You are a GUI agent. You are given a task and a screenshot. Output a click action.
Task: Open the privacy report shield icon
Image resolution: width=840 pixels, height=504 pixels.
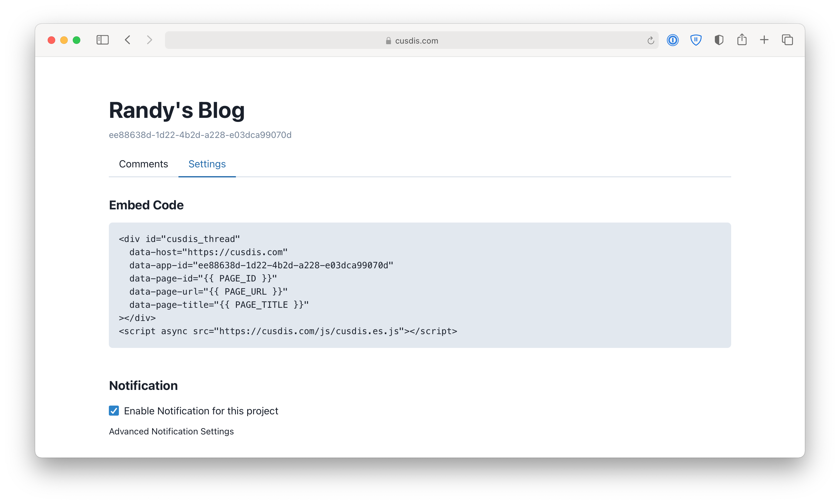pos(719,40)
